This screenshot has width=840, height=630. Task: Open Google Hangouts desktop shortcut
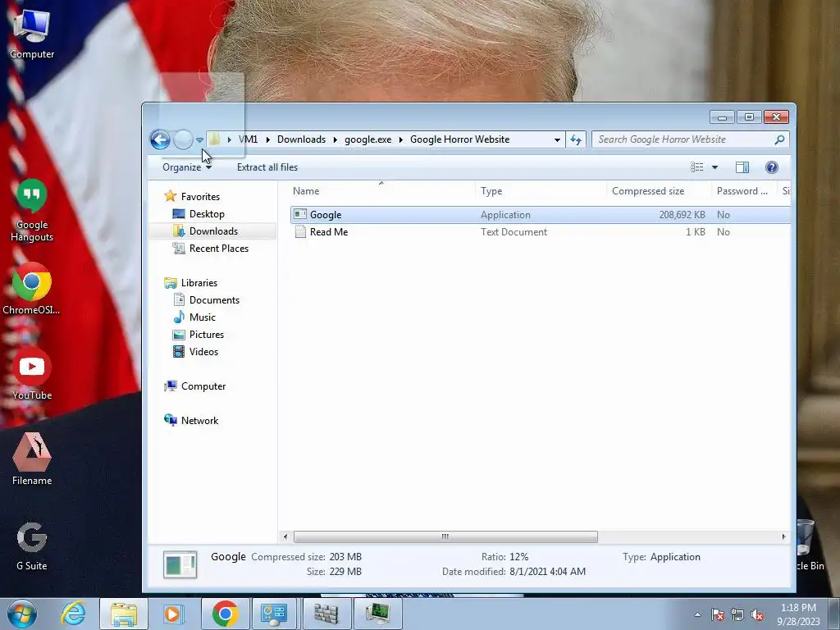pos(32,211)
